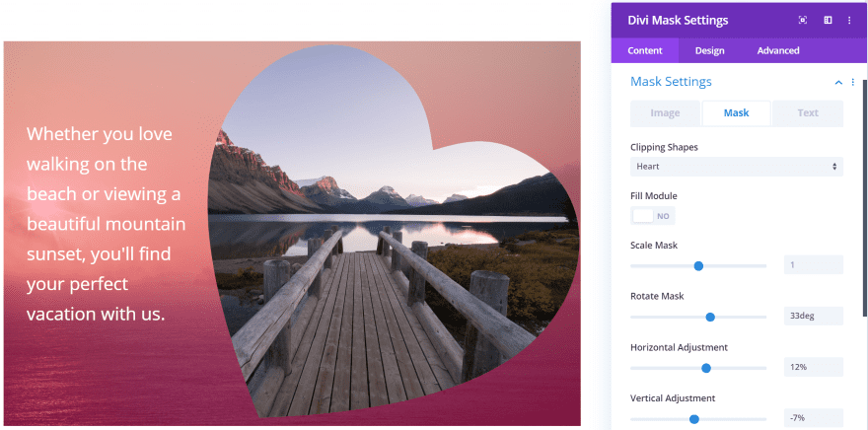Select the Image sub-tab

666,112
